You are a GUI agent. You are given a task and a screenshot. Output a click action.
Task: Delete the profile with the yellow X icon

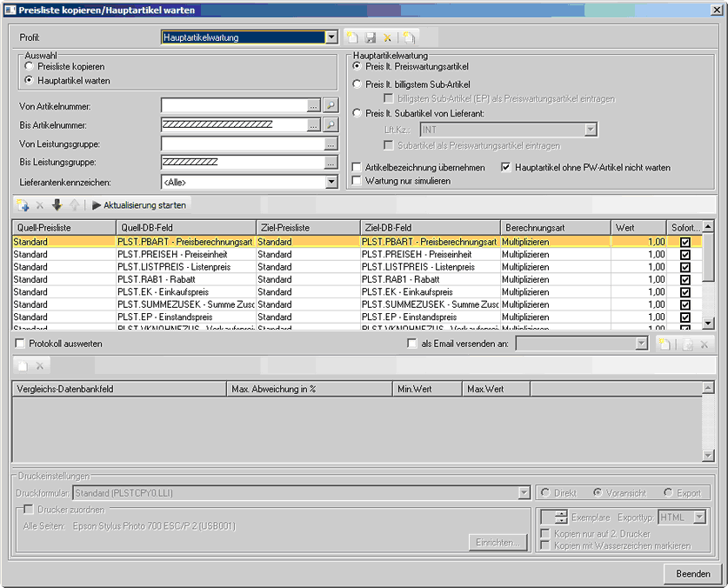[388, 37]
